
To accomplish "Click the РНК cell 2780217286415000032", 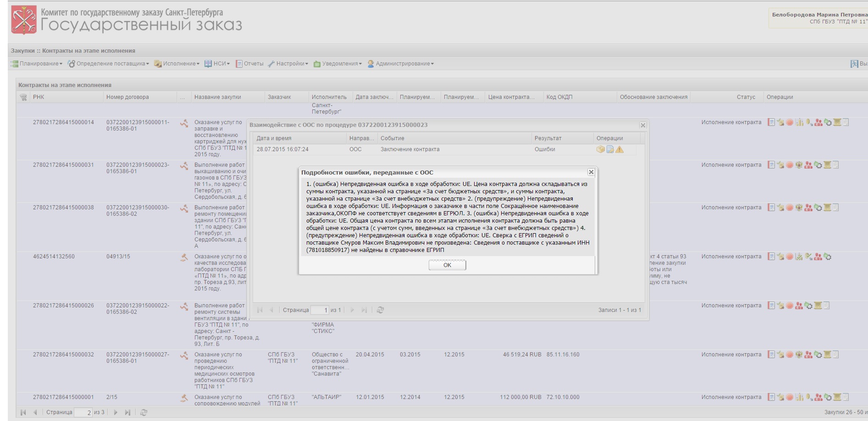I will 63,355.
